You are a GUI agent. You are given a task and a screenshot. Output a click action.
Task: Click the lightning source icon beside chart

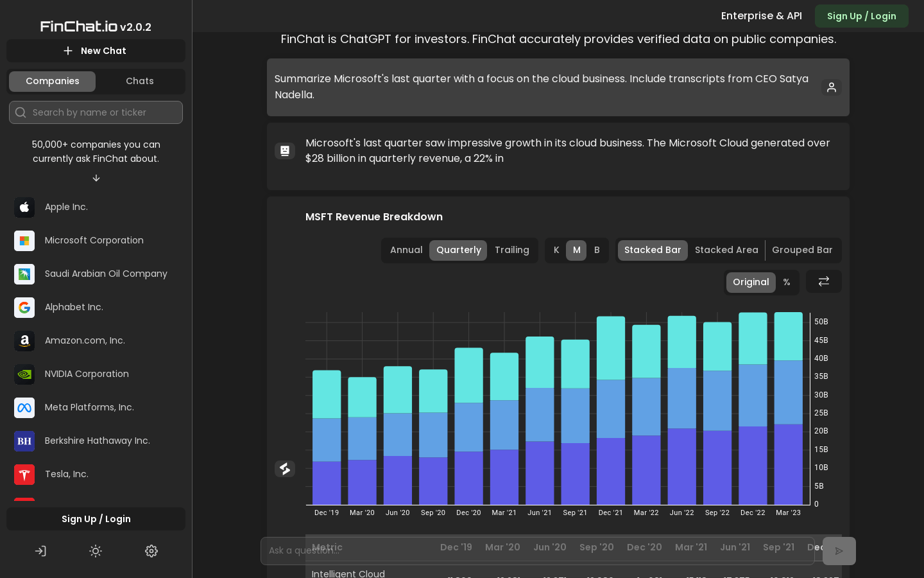coord(285,469)
